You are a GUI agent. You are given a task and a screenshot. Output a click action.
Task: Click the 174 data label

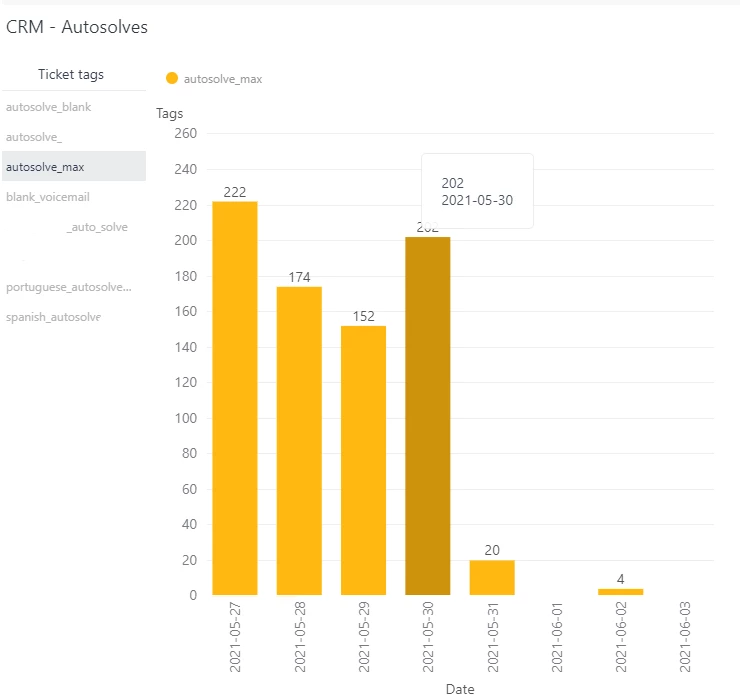(299, 277)
